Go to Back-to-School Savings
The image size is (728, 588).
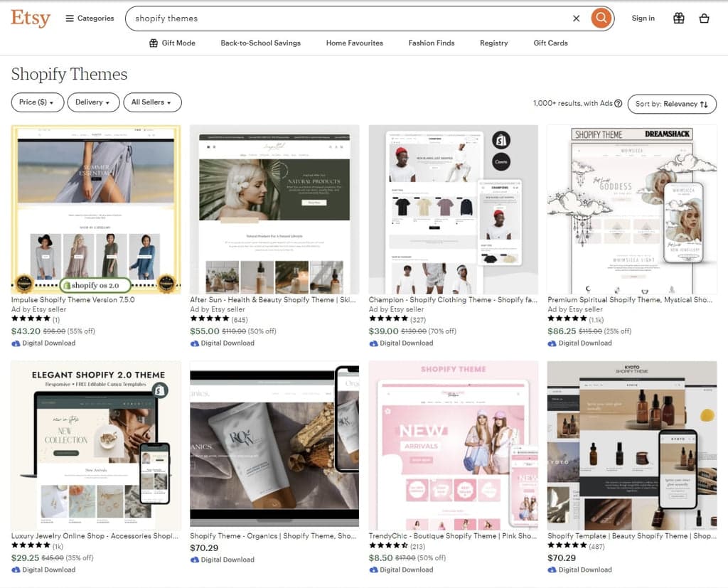pos(260,43)
